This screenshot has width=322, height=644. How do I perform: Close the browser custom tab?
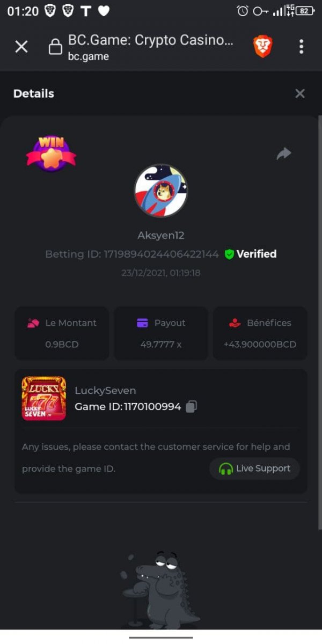click(21, 47)
